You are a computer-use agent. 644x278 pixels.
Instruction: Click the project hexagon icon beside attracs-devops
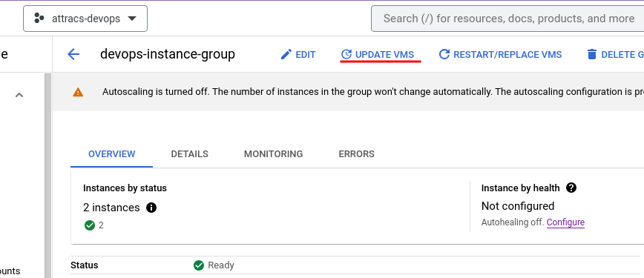click(x=39, y=19)
